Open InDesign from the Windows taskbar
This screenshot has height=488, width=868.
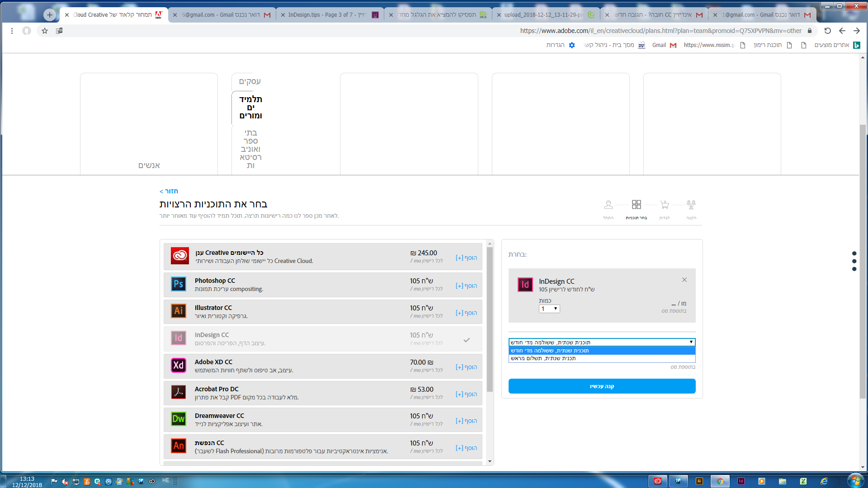741,481
